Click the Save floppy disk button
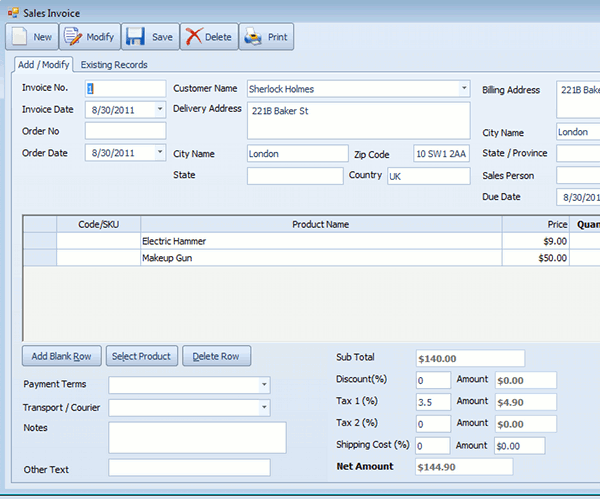The width and height of the screenshot is (600, 499). coord(150,37)
